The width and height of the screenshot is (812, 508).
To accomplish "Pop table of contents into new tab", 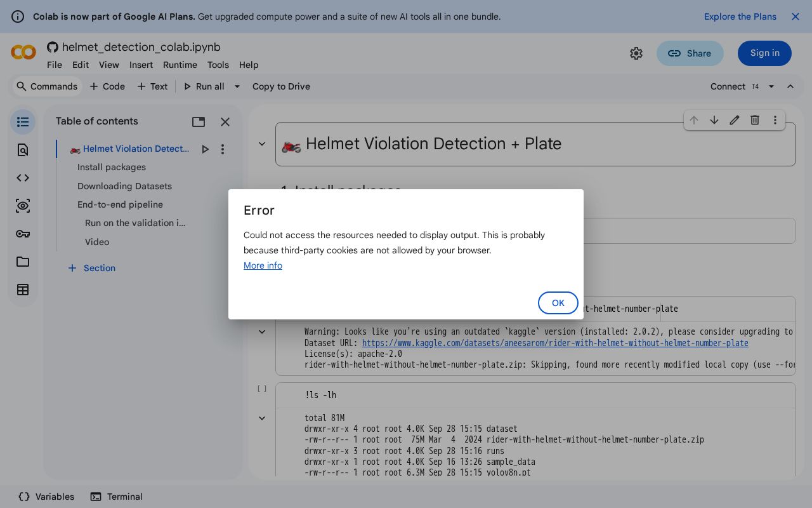I will click(199, 122).
